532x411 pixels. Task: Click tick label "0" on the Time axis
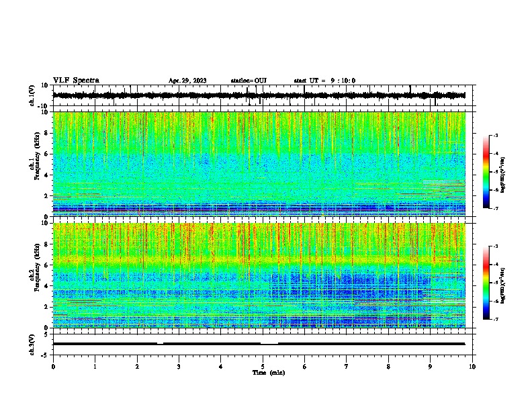(53, 367)
